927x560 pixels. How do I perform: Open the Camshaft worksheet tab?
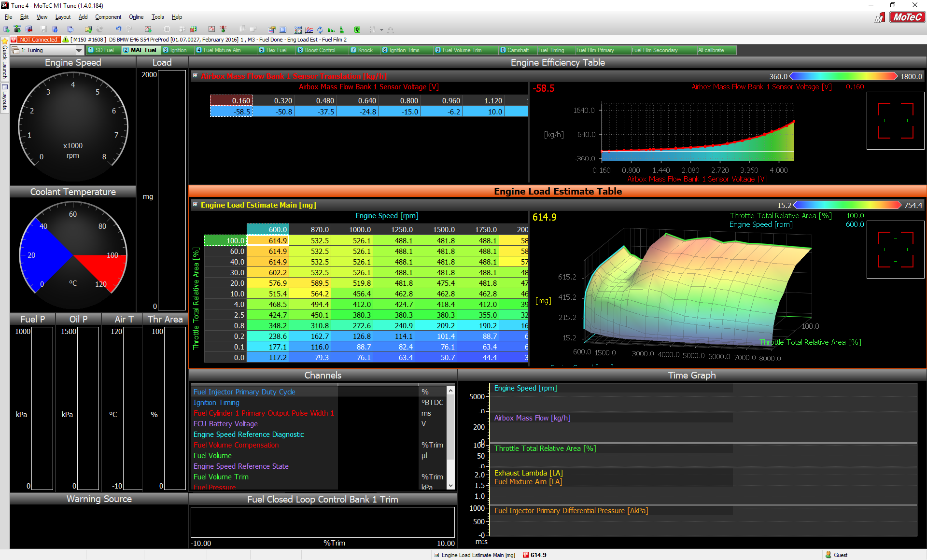tap(518, 50)
